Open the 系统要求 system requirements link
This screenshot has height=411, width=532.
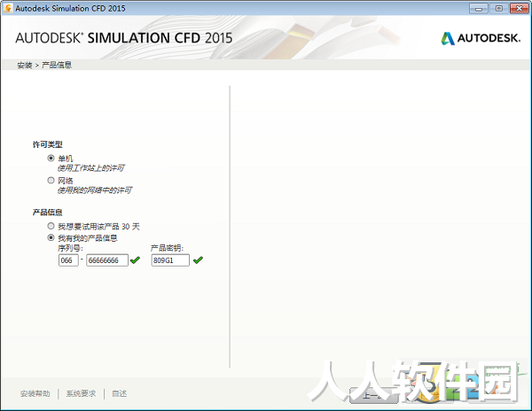click(x=81, y=393)
